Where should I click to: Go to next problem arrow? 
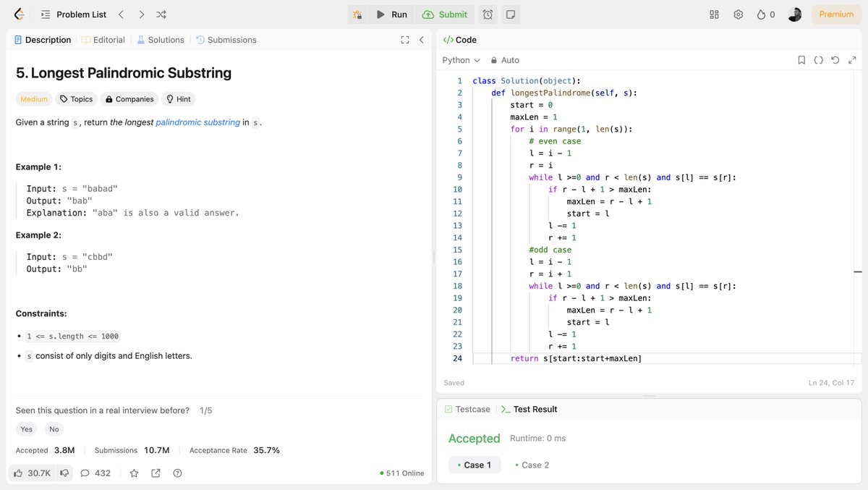(141, 14)
